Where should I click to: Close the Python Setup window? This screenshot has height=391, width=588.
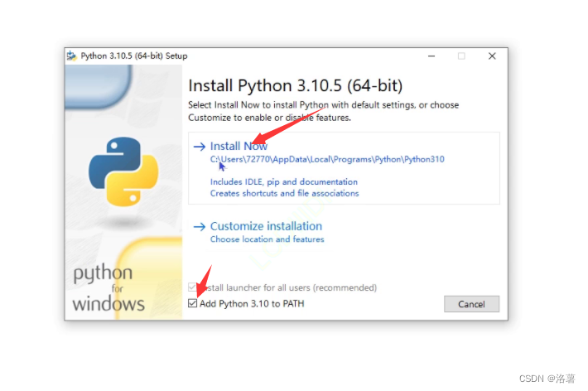click(x=492, y=56)
